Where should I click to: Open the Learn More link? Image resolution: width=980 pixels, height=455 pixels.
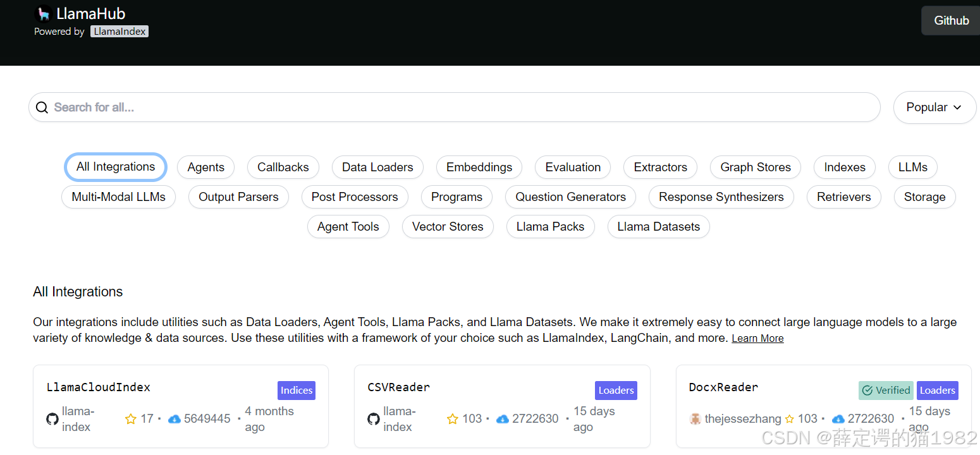[x=757, y=339]
